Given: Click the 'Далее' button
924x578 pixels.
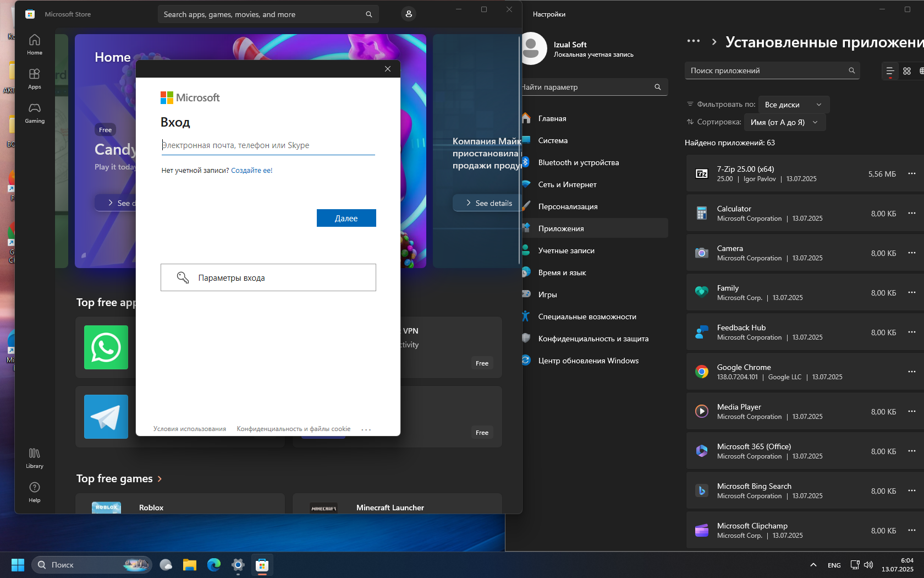Looking at the screenshot, I should [346, 218].
